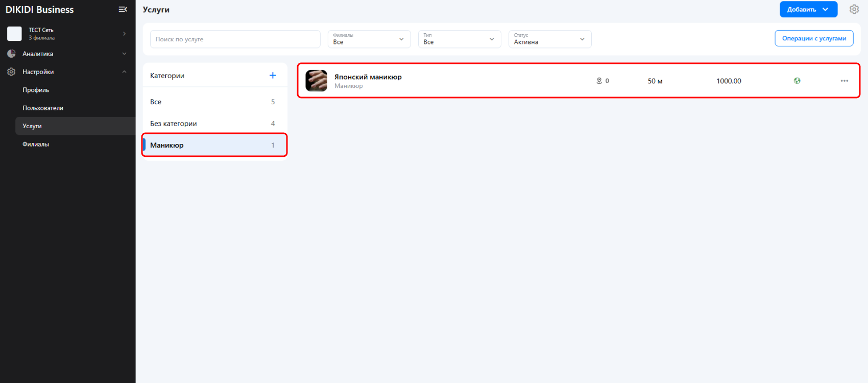Click the Поиск по услуге search field
The image size is (868, 383).
tap(235, 39)
